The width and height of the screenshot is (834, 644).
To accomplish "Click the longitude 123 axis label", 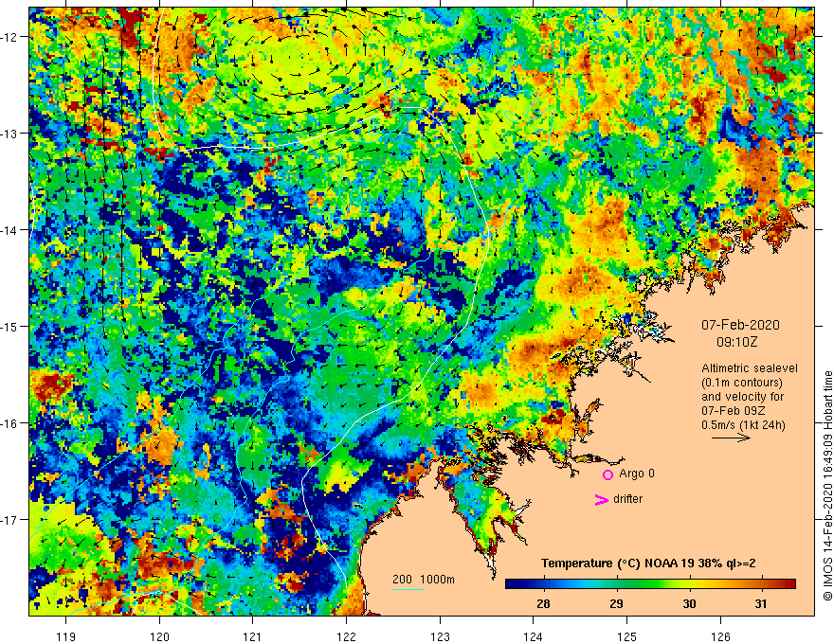I will (x=440, y=636).
